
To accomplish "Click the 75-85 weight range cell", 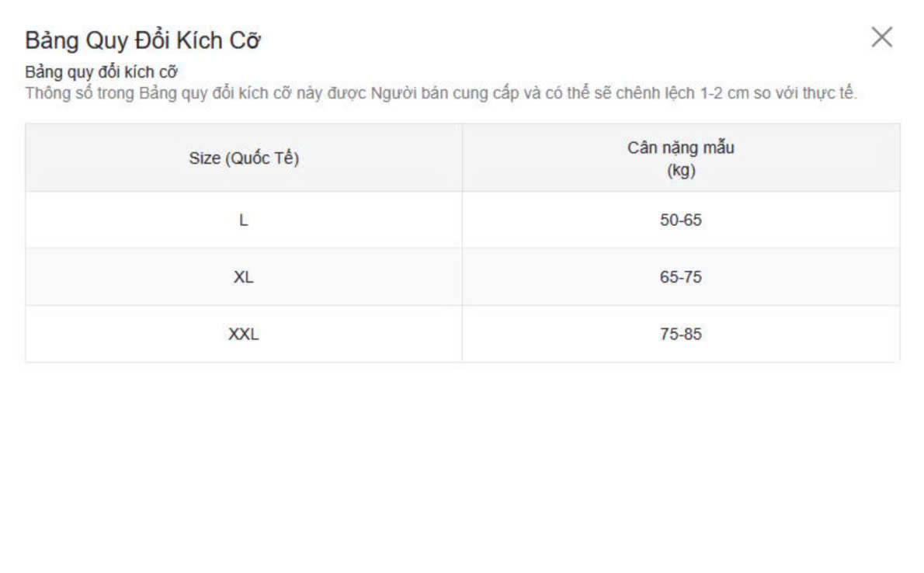I will [x=681, y=335].
